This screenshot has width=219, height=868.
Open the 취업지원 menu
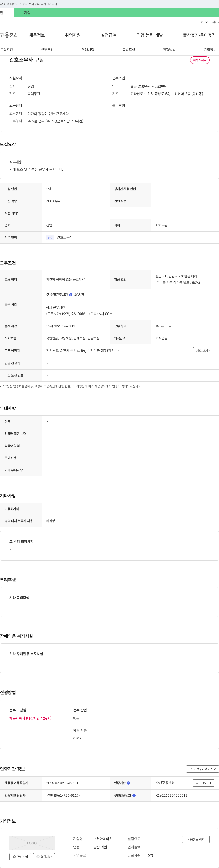coord(73,35)
